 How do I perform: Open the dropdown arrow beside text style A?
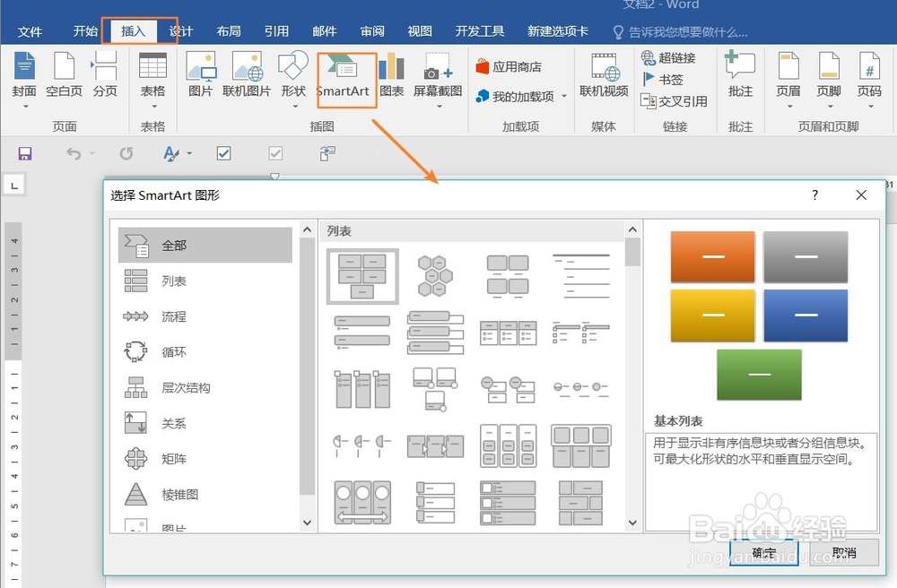189,153
